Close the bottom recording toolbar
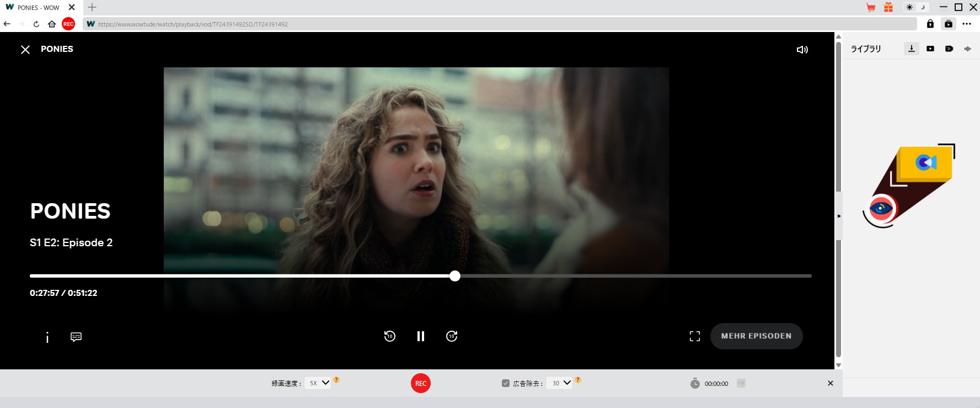This screenshot has width=980, height=408. (x=831, y=383)
